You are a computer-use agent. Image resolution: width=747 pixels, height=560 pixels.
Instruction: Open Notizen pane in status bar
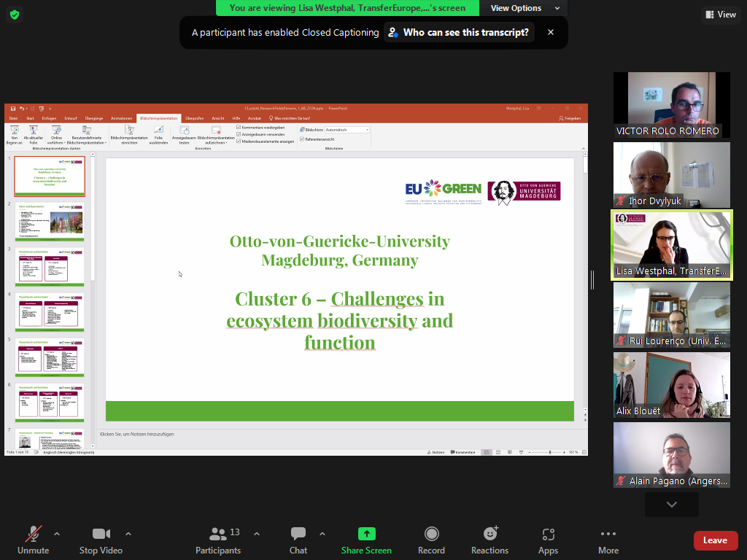click(436, 452)
